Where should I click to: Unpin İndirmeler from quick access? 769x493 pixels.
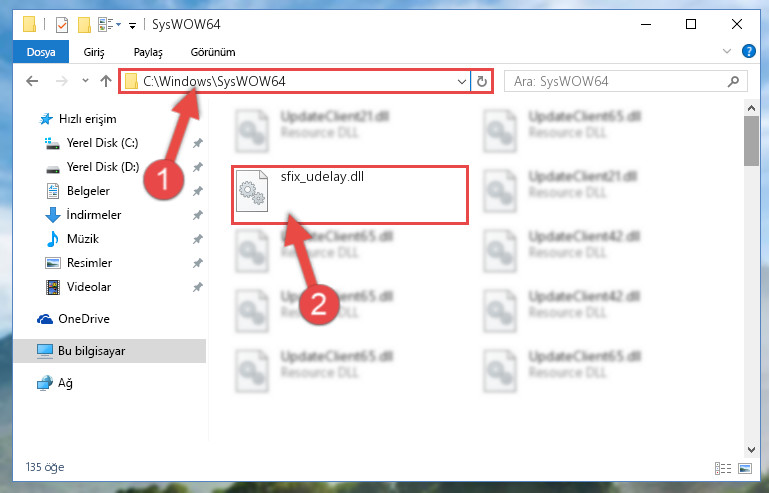[197, 215]
